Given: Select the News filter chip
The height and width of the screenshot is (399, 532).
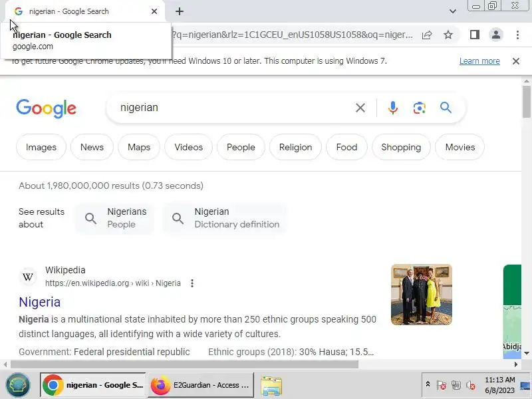Looking at the screenshot, I should (x=92, y=147).
